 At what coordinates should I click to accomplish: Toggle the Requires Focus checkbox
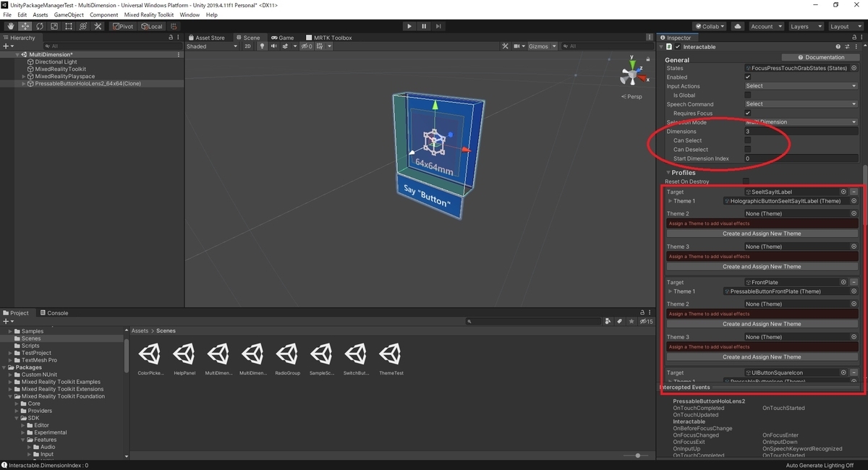tap(748, 114)
